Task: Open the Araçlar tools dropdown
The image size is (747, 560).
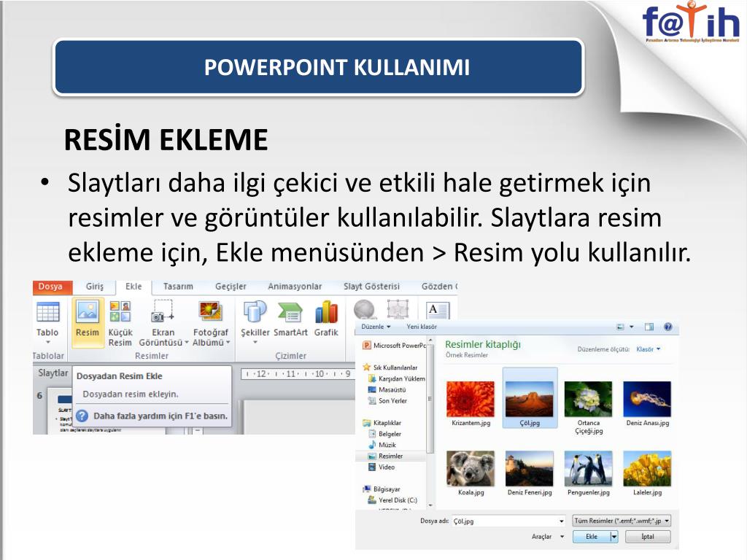Action: (547, 537)
